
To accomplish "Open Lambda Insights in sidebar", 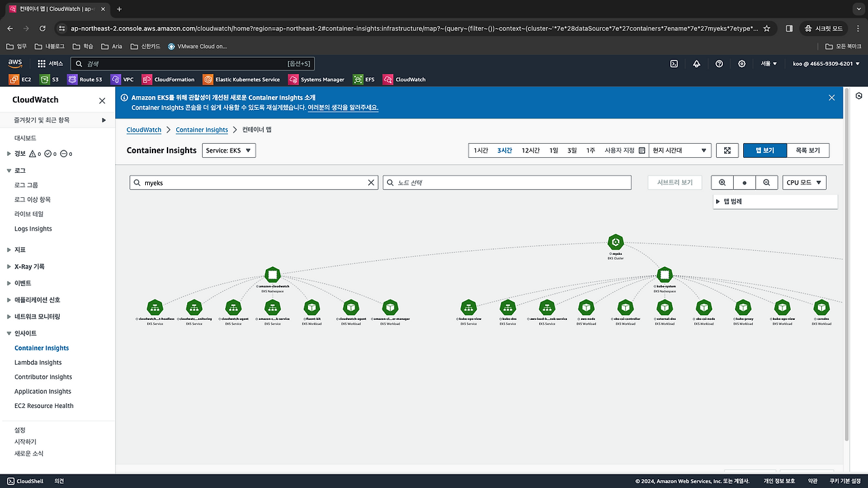I will (x=38, y=363).
